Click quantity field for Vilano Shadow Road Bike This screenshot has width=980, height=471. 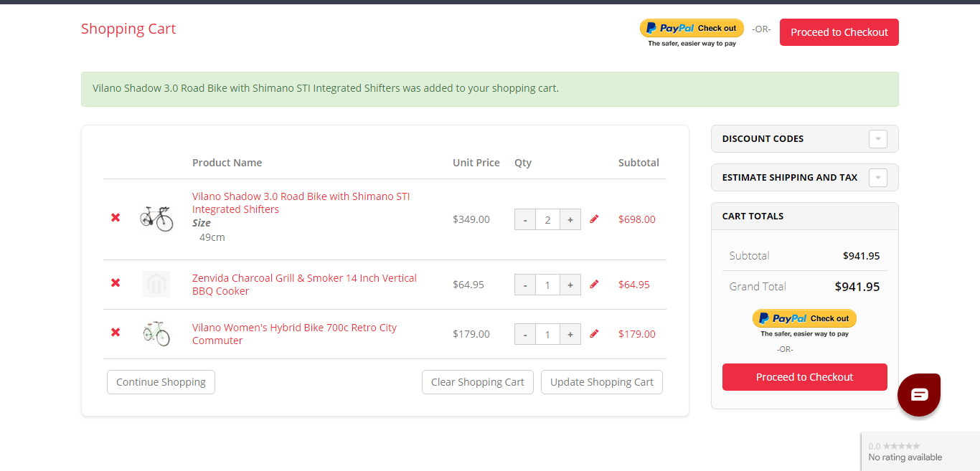(547, 219)
